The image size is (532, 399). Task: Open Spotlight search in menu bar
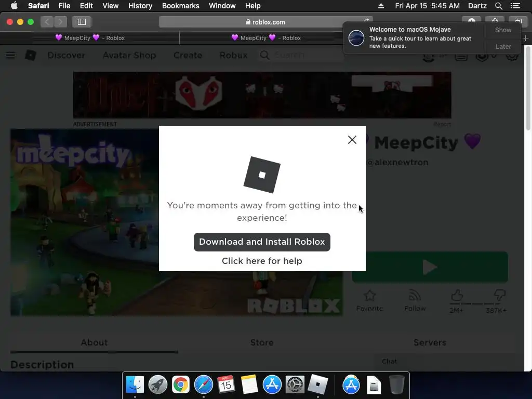click(498, 6)
